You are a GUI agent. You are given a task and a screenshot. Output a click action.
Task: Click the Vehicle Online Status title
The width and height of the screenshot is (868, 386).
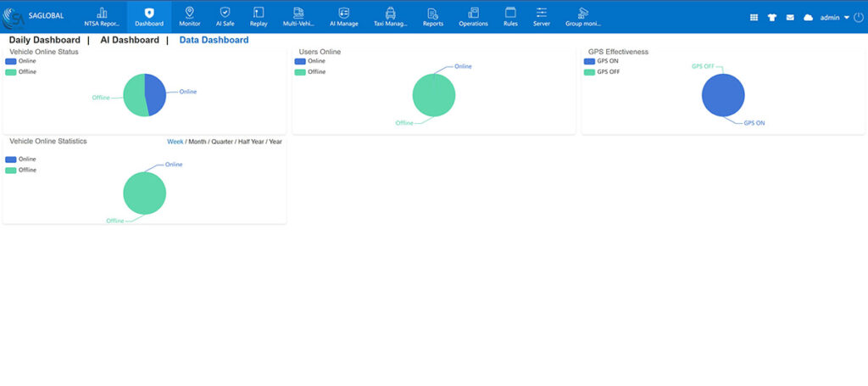44,52
